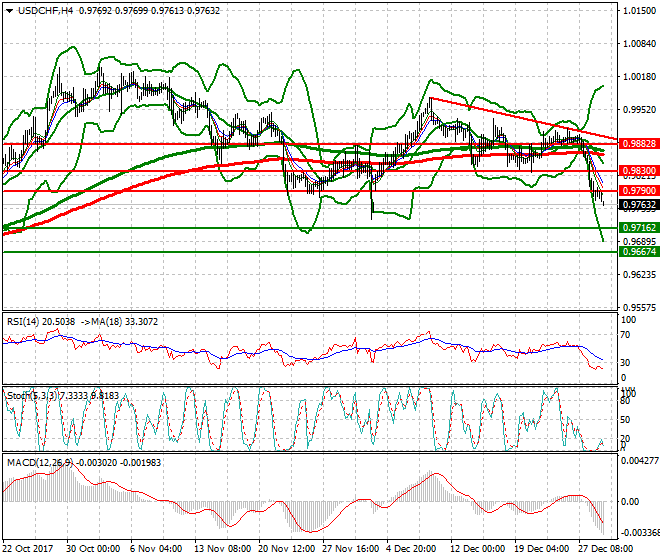Open the dropdown arrow beside USDCHF,H4
Image resolution: width=660 pixels, height=560 pixels.
click(x=9, y=11)
